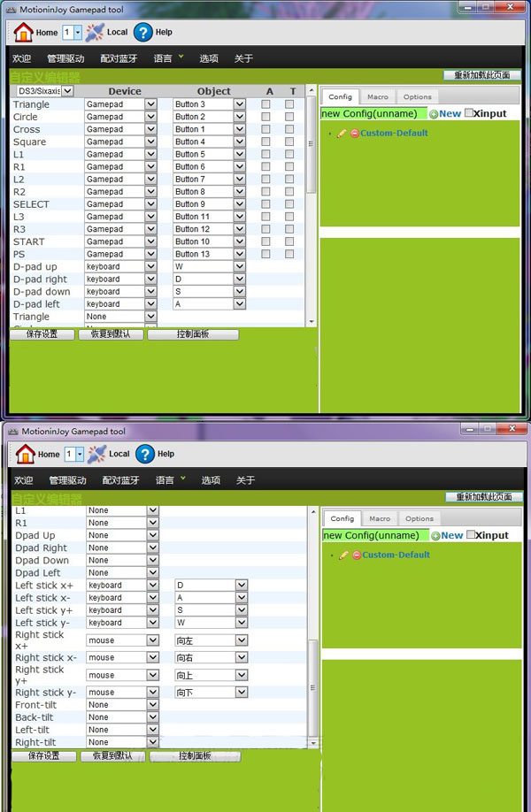Open Custom-Default config link, bottom window
Image resolution: width=531 pixels, height=812 pixels.
point(396,555)
